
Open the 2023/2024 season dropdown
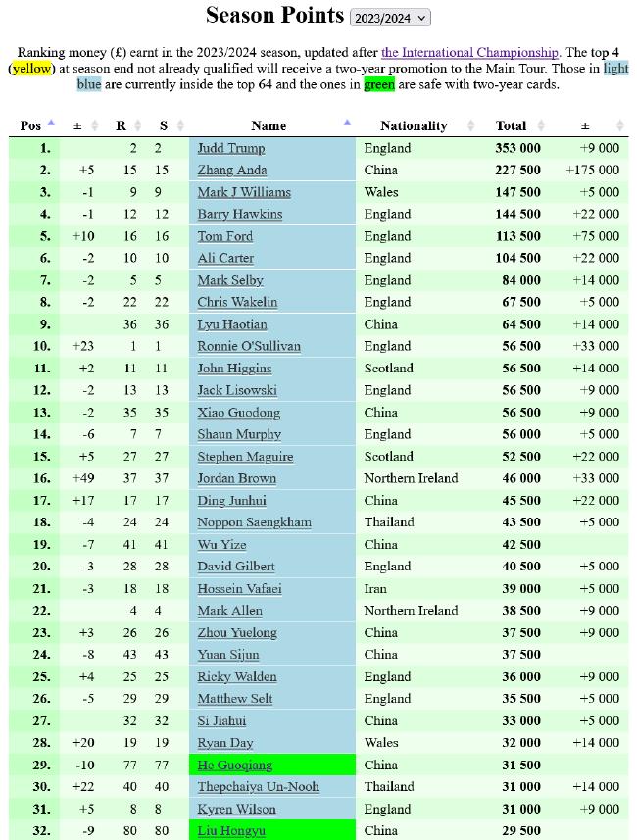(390, 18)
